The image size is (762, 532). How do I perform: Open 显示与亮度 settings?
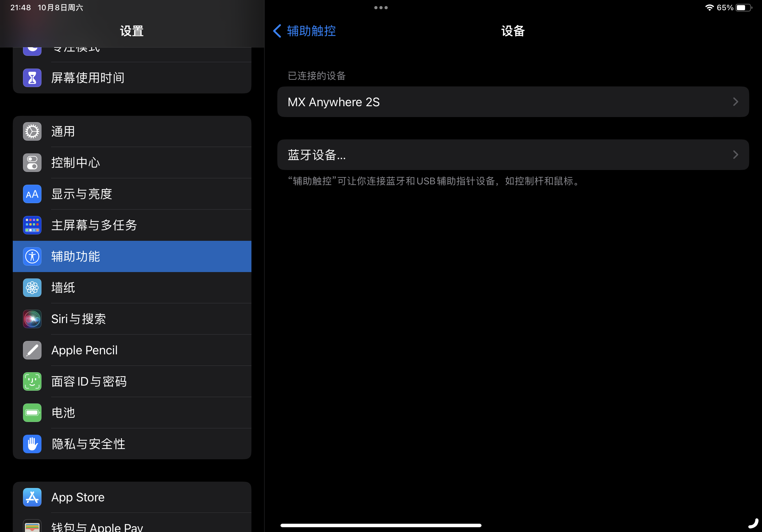[x=132, y=194]
